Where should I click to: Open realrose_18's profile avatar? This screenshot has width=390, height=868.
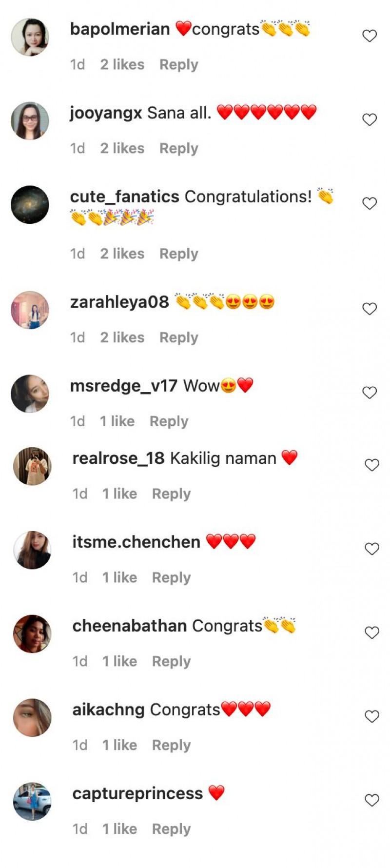tap(32, 466)
